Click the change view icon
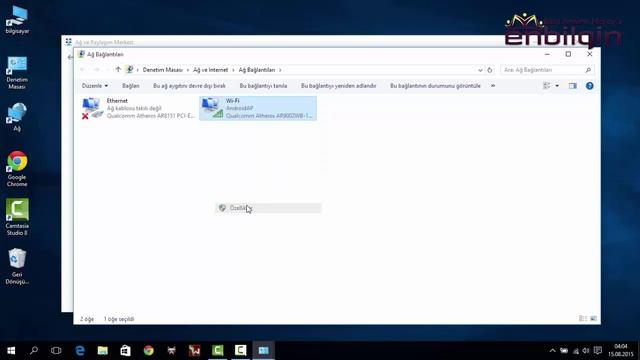This screenshot has height=360, width=640. (x=547, y=86)
